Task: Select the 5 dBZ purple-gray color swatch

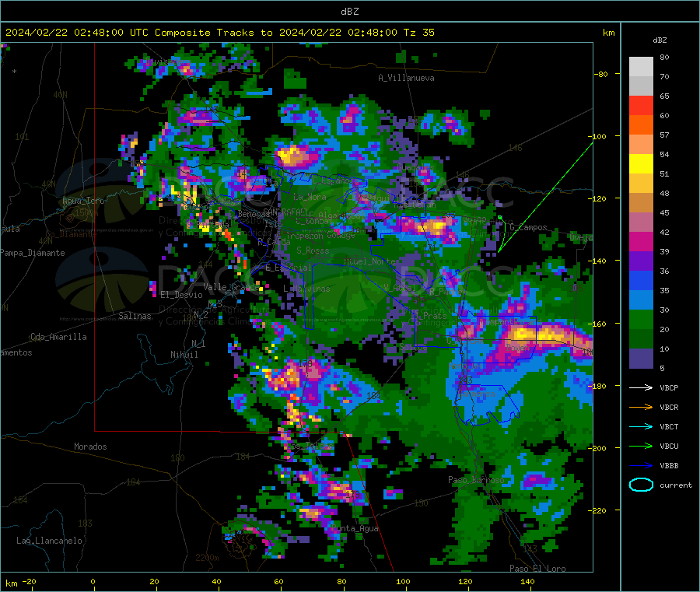Action: pyautogui.click(x=641, y=359)
